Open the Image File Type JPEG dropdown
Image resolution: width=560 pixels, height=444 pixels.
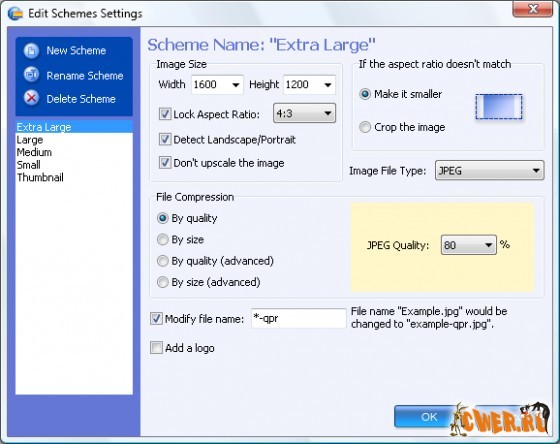pos(489,170)
